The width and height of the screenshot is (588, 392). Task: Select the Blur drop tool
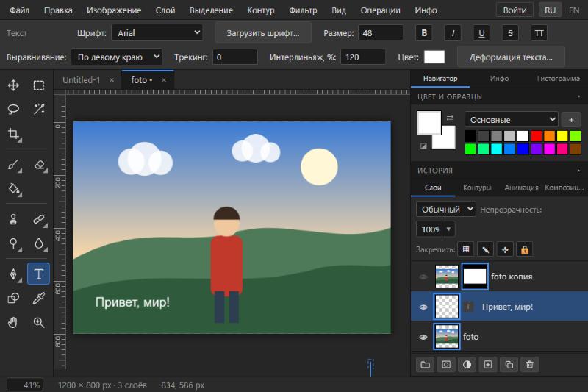click(x=39, y=243)
